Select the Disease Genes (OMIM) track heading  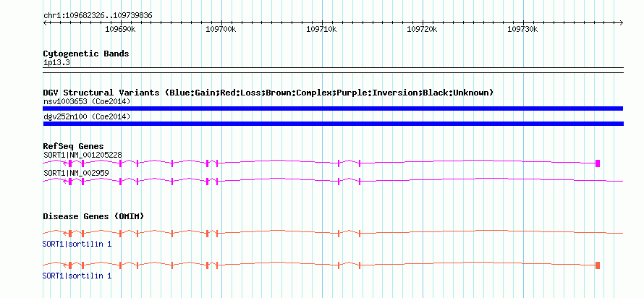[93, 216]
